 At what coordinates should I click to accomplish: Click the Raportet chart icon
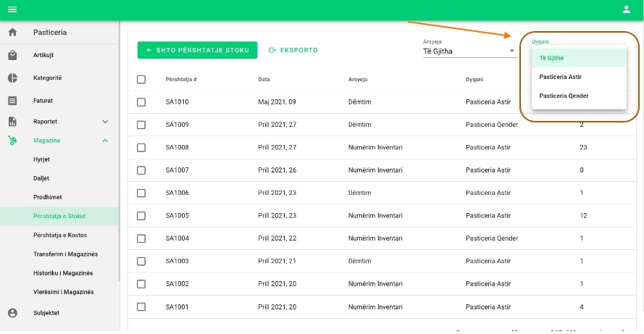12,122
